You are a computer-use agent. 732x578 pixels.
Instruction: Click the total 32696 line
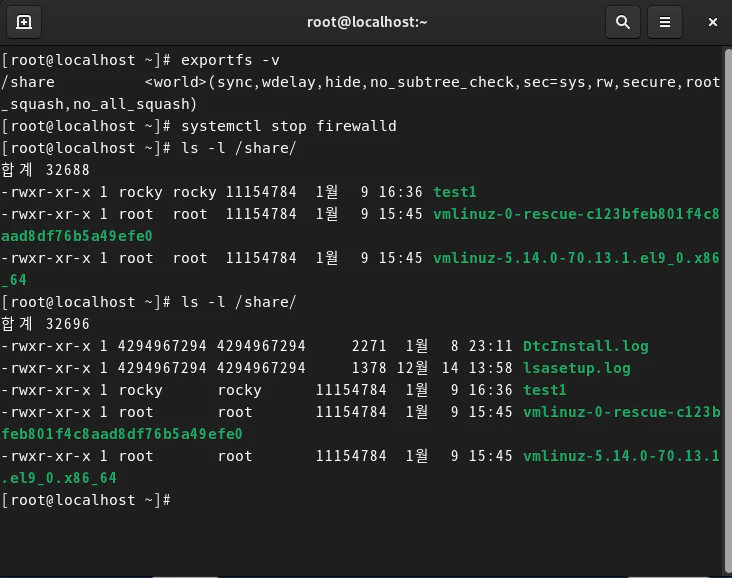coord(45,324)
